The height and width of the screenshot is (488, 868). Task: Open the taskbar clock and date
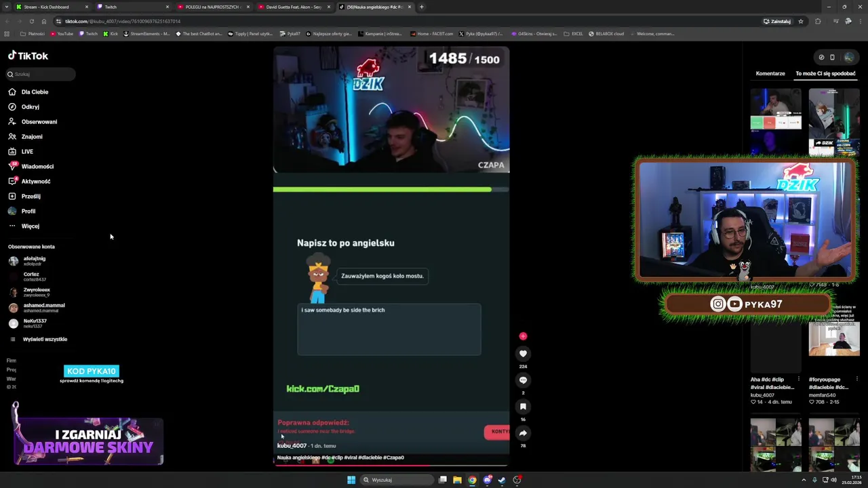coord(851,480)
